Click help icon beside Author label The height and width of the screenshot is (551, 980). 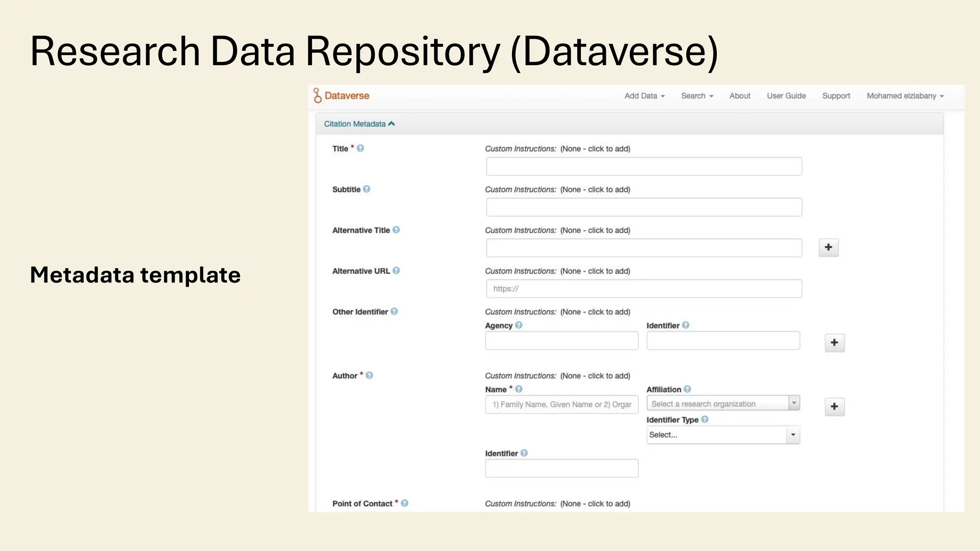369,375
